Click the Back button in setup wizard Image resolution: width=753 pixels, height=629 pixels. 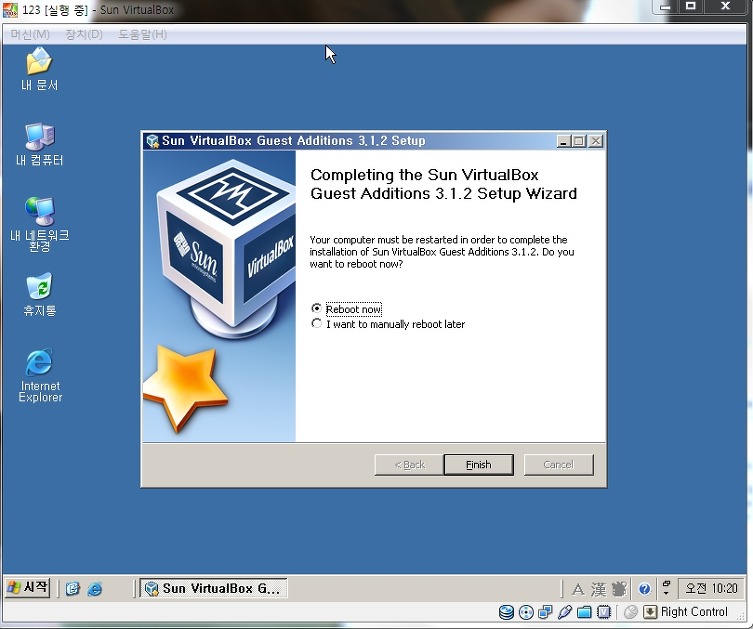pyautogui.click(x=409, y=464)
